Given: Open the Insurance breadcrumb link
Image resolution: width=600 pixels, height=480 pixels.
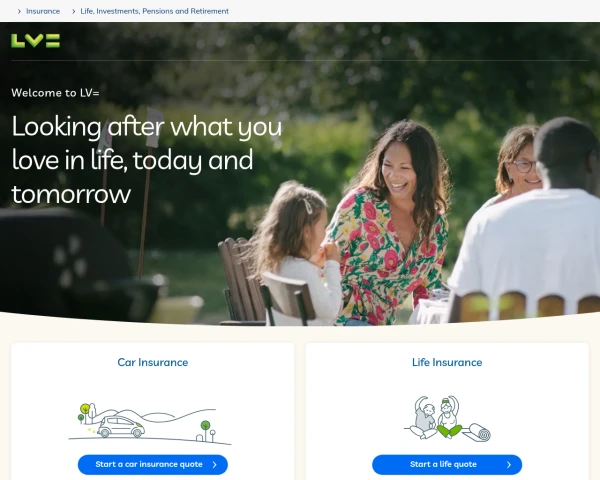Looking at the screenshot, I should [43, 11].
